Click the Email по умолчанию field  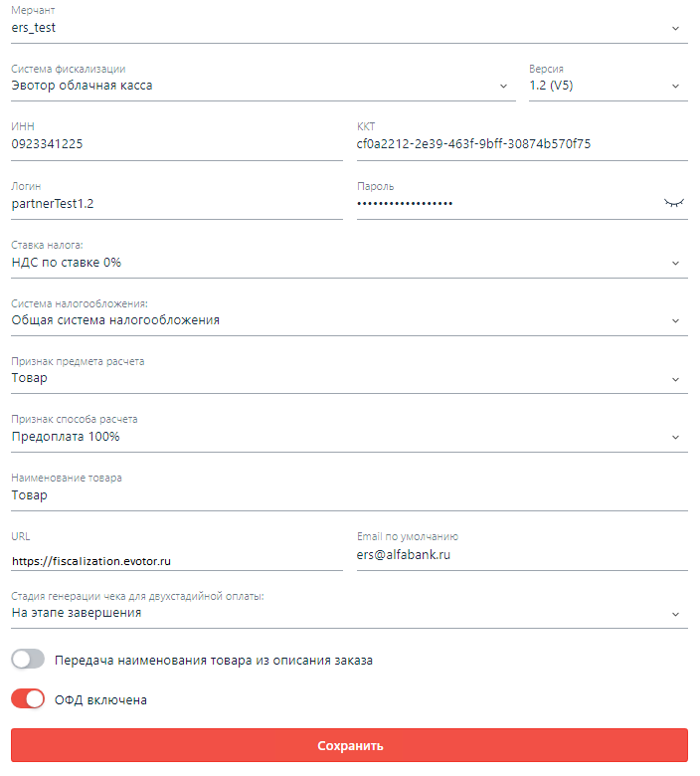pos(521,555)
